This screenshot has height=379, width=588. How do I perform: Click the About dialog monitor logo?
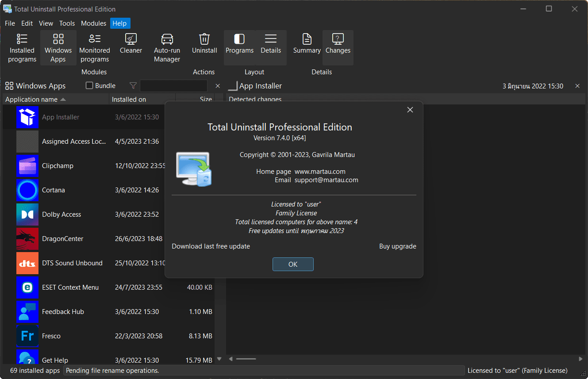pos(194,169)
